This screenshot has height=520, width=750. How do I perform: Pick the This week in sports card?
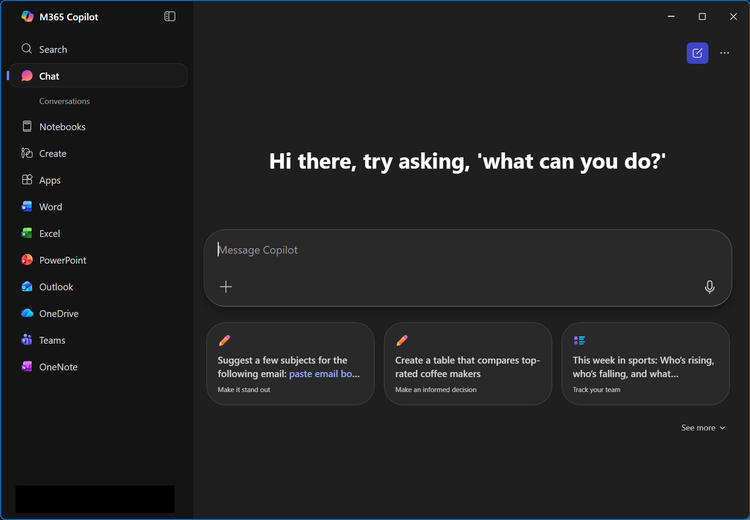(x=645, y=364)
